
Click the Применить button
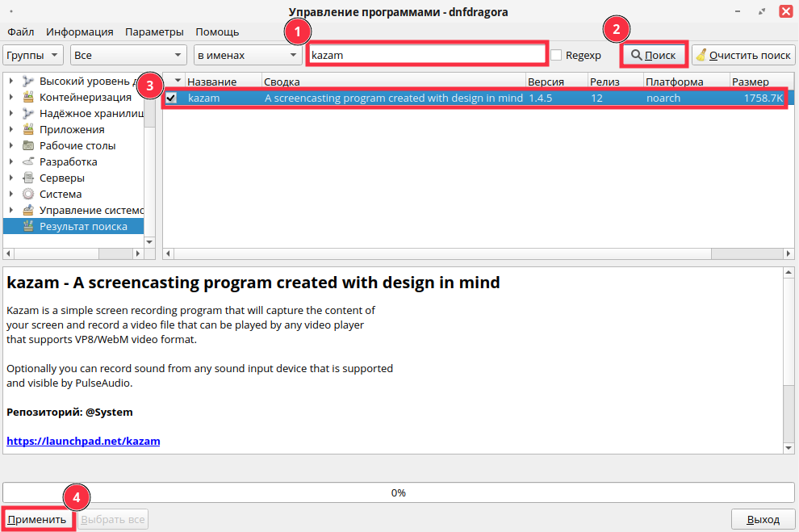point(36,519)
